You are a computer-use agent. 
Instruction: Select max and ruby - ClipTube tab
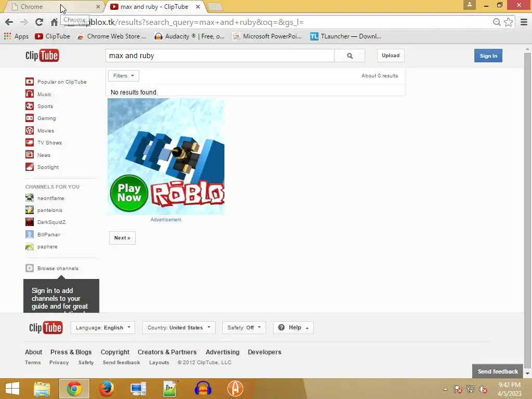click(x=154, y=6)
